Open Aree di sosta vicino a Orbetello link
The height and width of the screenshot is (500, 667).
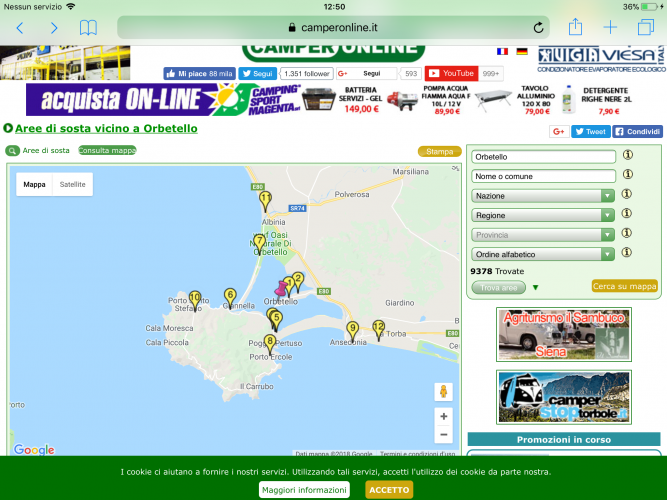pyautogui.click(x=106, y=129)
